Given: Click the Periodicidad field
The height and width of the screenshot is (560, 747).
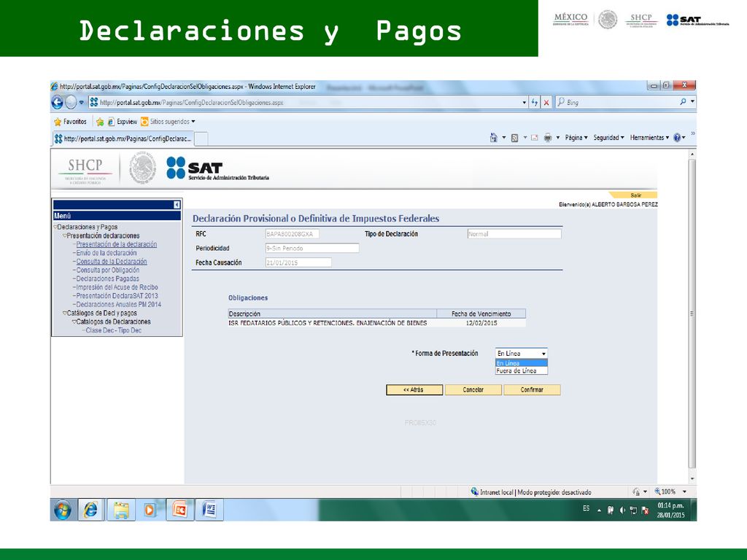Looking at the screenshot, I should coord(312,248).
